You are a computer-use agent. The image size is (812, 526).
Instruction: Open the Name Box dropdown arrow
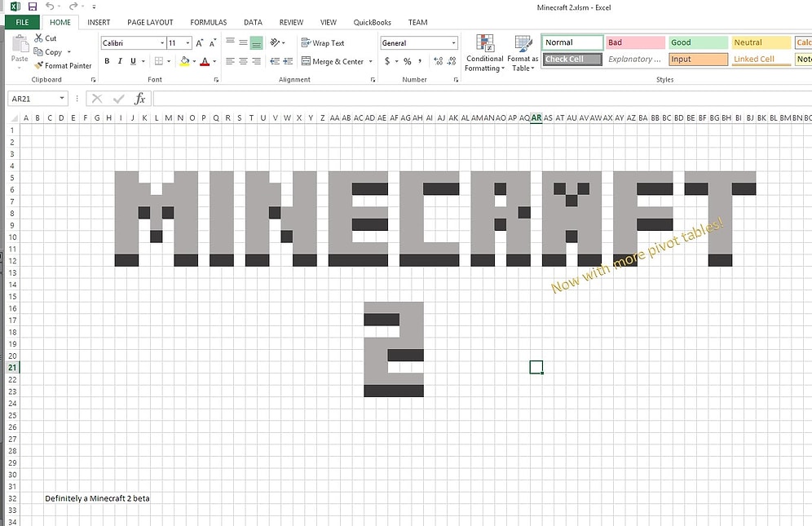(62, 99)
